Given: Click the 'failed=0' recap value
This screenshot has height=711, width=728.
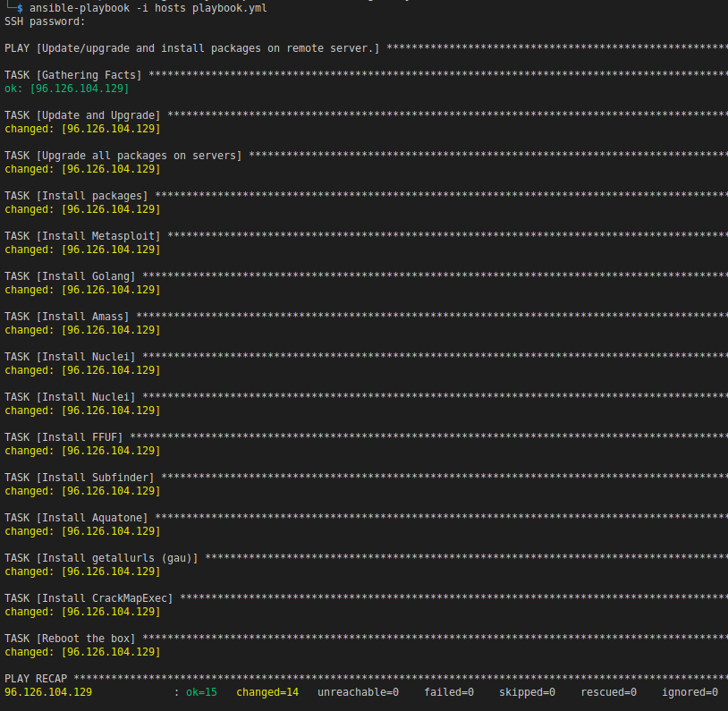Looking at the screenshot, I should 449,692.
